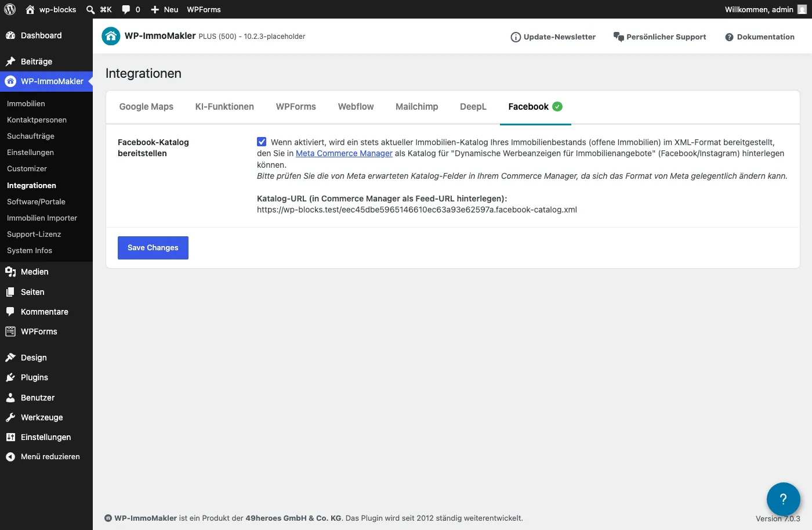
Task: Click the search magnifier icon in admin bar
Action: click(90, 9)
